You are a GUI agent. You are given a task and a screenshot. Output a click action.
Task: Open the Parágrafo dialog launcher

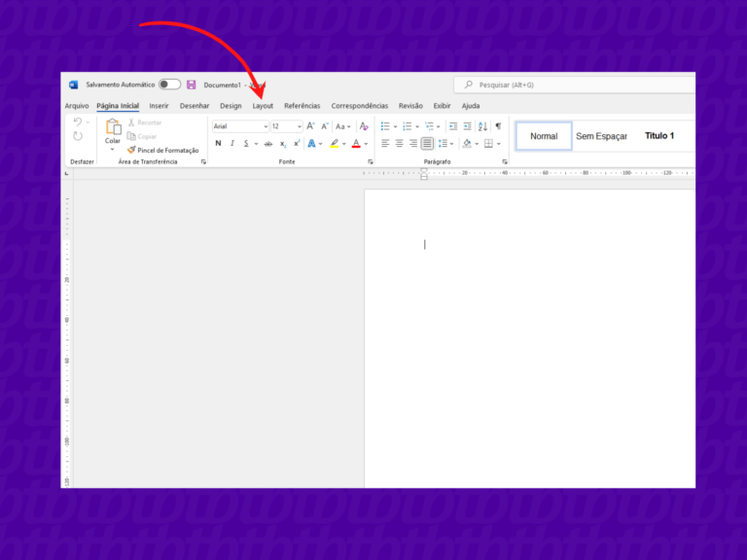(505, 162)
